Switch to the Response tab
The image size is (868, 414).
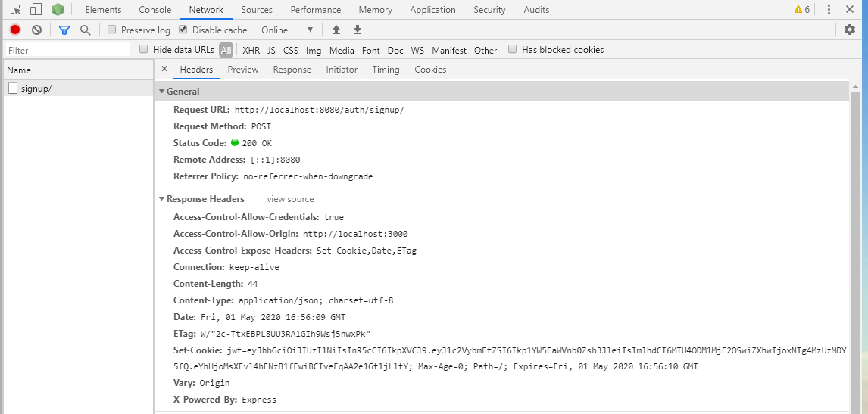pyautogui.click(x=292, y=69)
